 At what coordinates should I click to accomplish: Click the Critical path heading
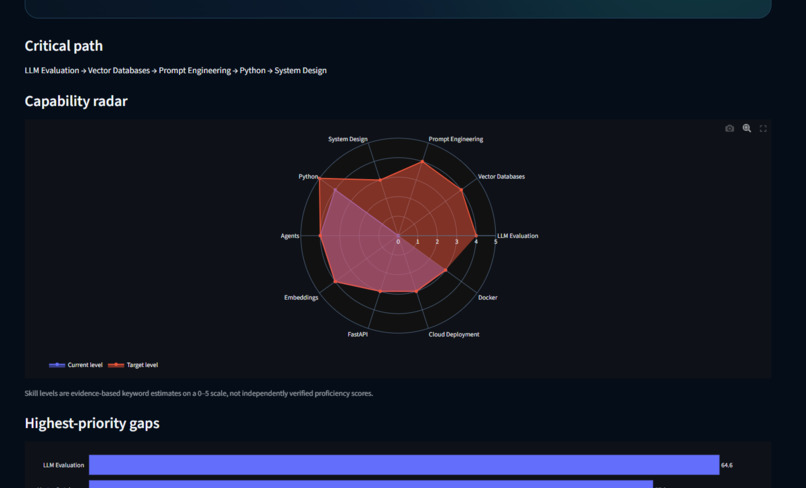[64, 46]
